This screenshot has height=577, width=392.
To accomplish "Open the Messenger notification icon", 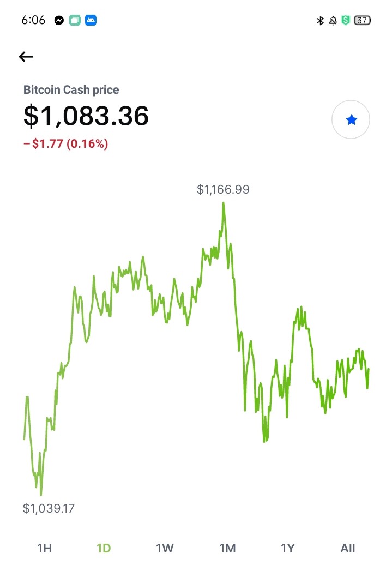I will click(x=59, y=20).
